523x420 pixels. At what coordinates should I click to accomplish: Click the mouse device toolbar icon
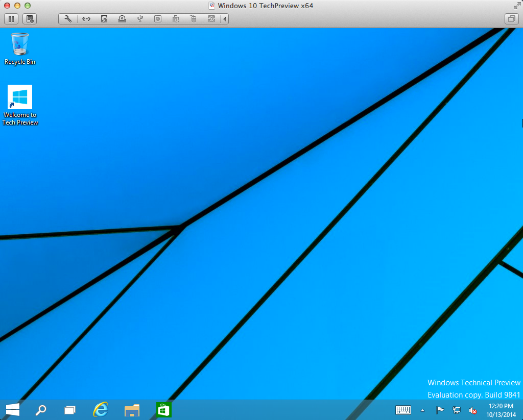[194, 19]
